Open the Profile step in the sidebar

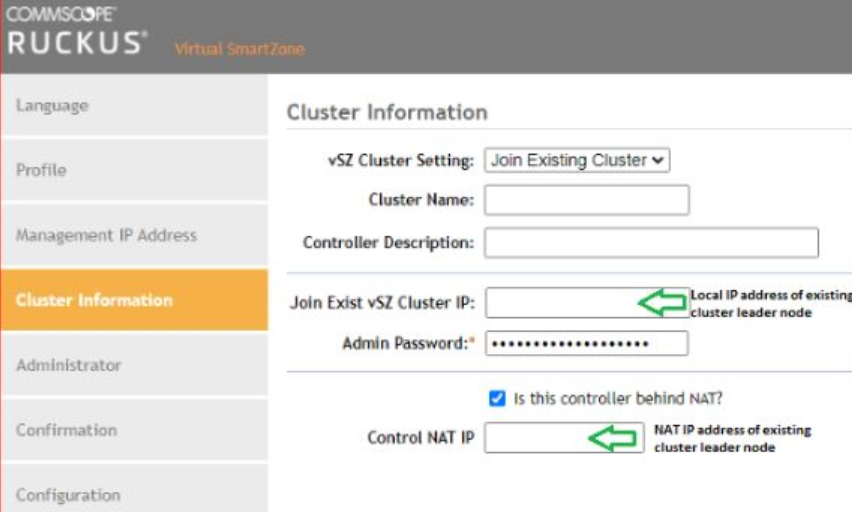[134, 170]
